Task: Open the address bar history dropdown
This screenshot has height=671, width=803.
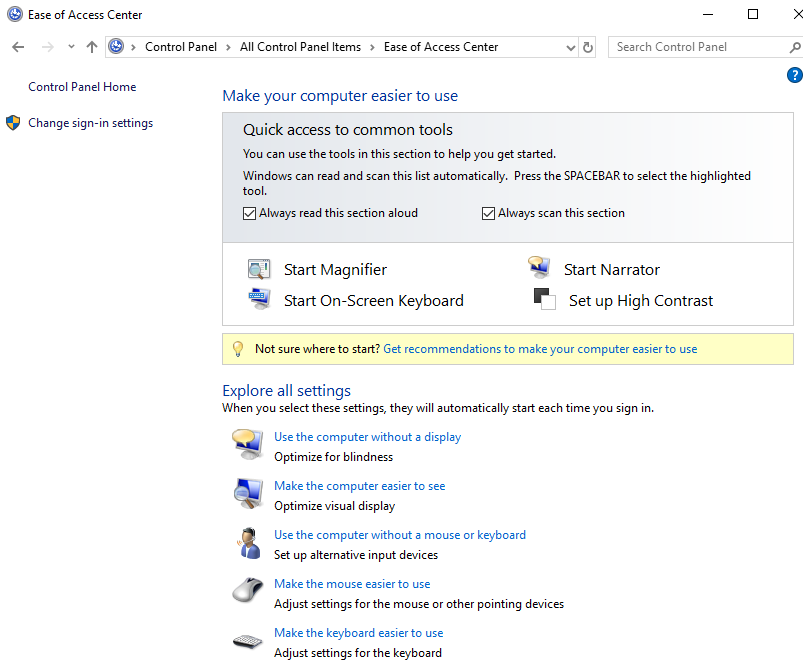Action: 570,48
